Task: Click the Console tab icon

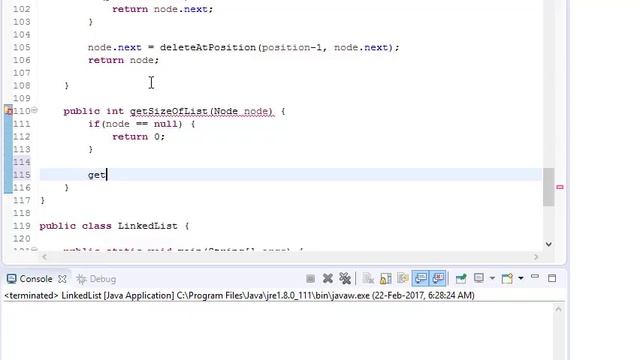Action: pos(11,279)
